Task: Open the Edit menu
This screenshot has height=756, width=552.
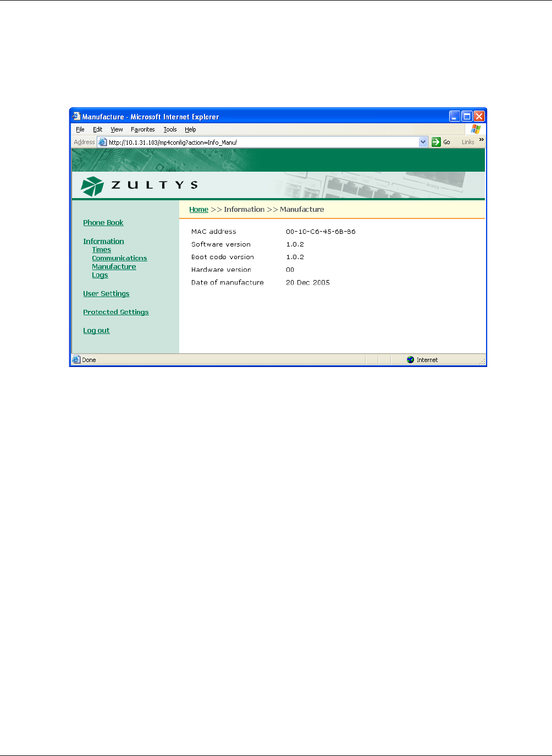Action: click(x=97, y=129)
